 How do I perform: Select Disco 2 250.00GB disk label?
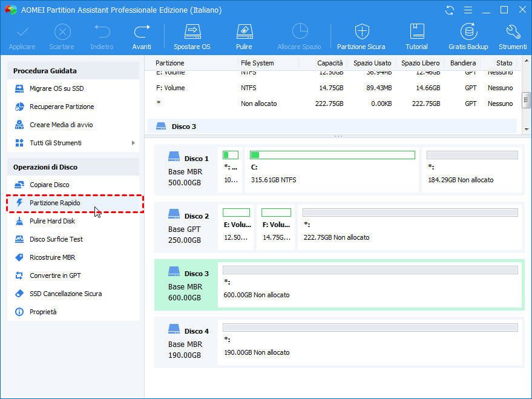point(186,227)
